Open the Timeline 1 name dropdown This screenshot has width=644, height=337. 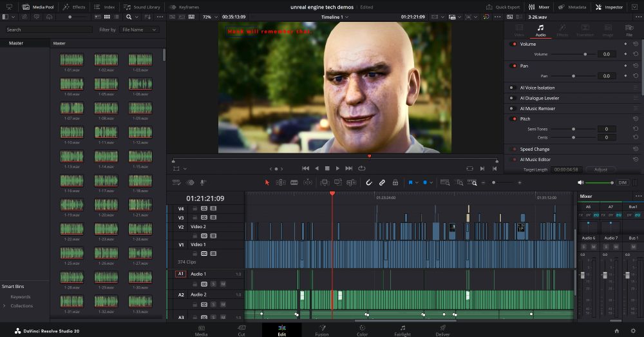coord(335,17)
